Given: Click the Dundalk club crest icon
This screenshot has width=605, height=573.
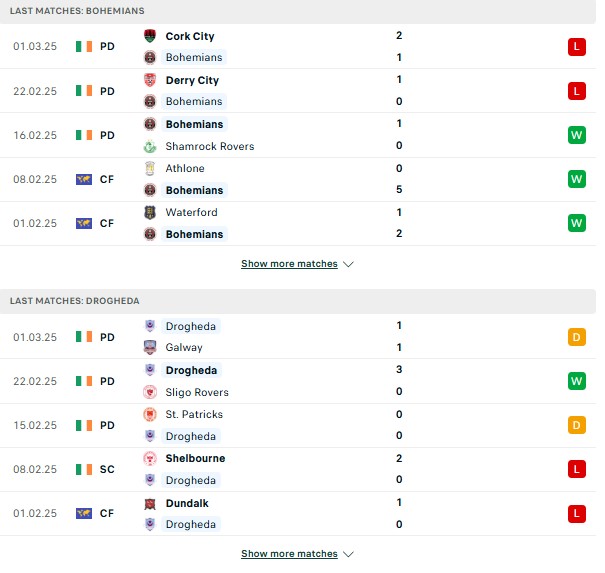Looking at the screenshot, I should coord(150,503).
